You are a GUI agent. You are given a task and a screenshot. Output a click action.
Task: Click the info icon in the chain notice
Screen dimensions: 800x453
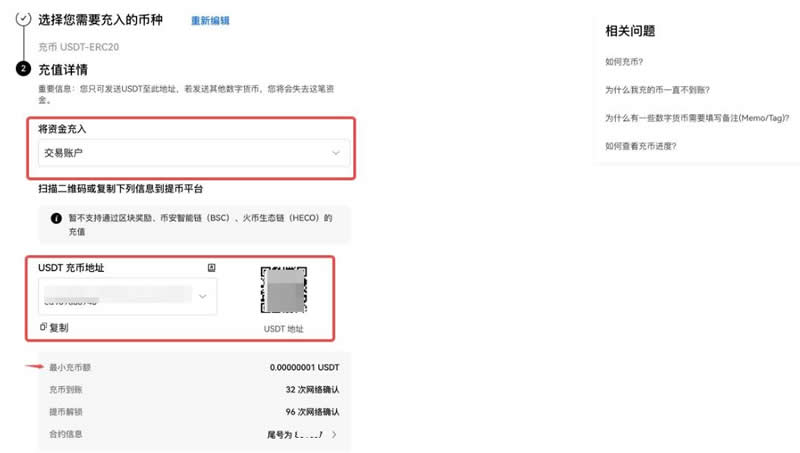(55, 216)
